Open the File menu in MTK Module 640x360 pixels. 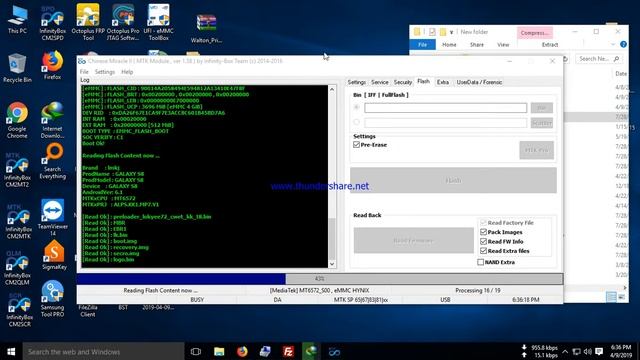pos(84,72)
